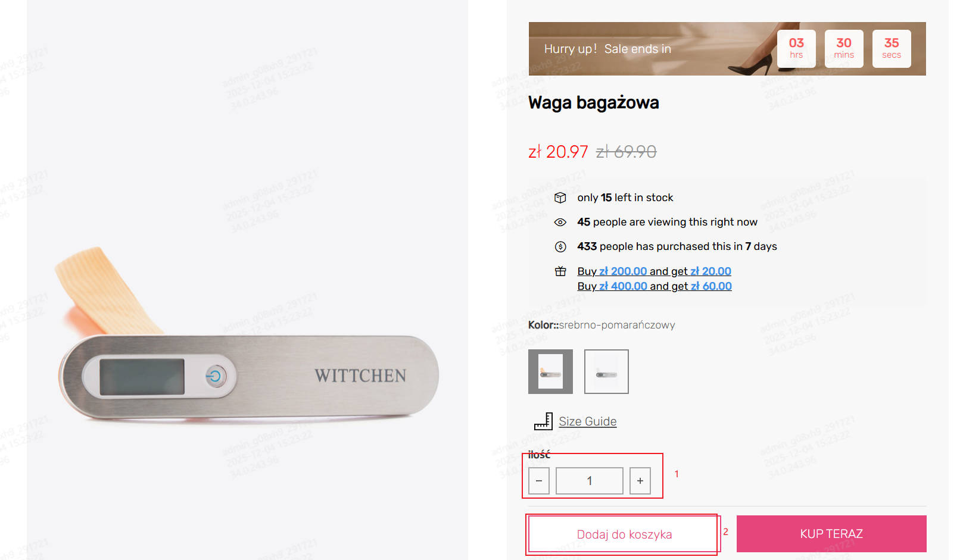Open the Size Guide link
This screenshot has width=963, height=560.
pos(588,421)
